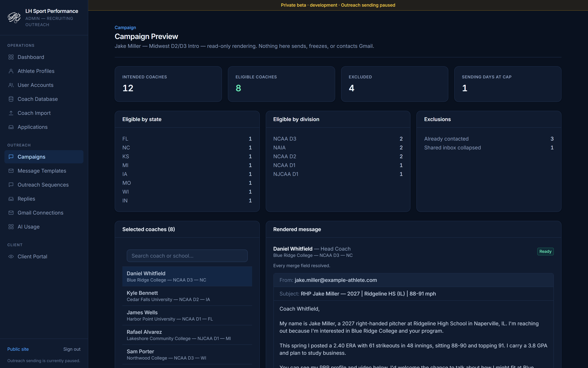This screenshot has height=368, width=588.
Task: Click the NCAA D3 division row
Action: point(338,139)
